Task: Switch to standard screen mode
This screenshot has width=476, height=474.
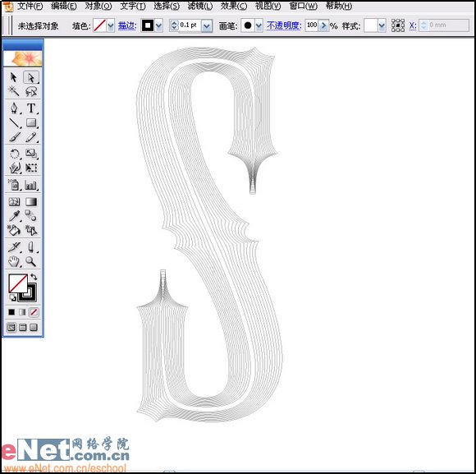Action: 11,327
